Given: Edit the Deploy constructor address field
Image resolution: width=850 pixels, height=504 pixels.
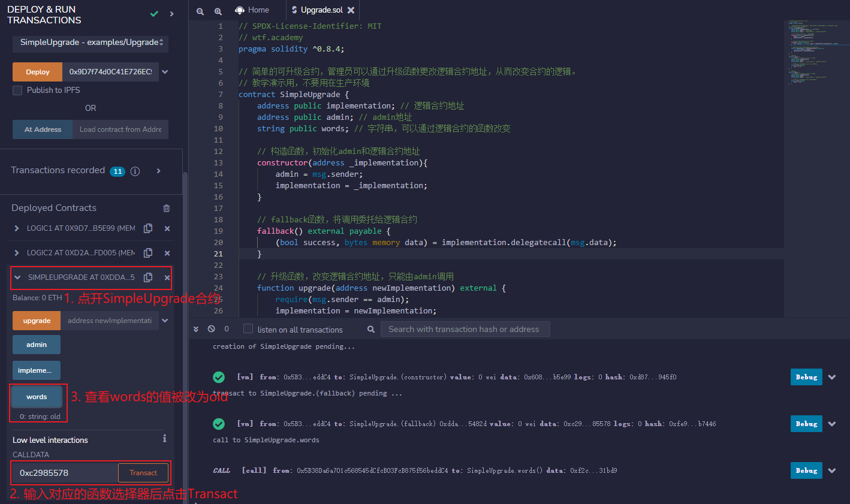Looking at the screenshot, I should coord(110,72).
